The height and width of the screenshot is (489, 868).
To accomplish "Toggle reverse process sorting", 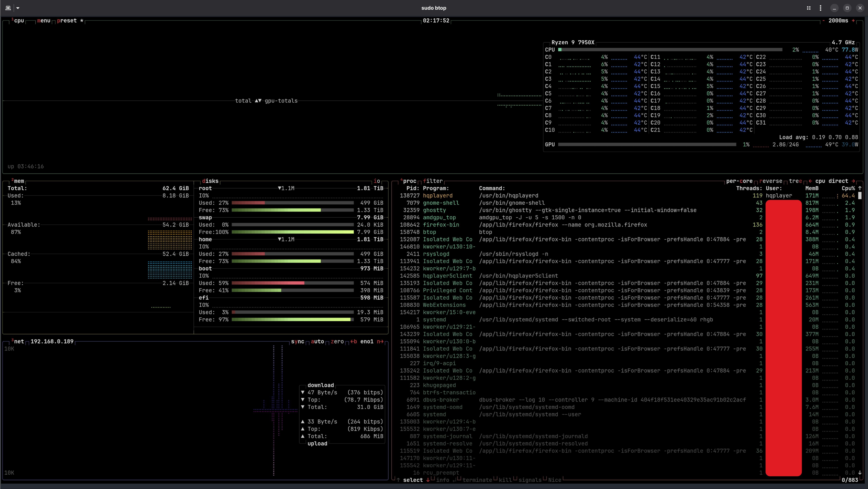I will tap(771, 181).
